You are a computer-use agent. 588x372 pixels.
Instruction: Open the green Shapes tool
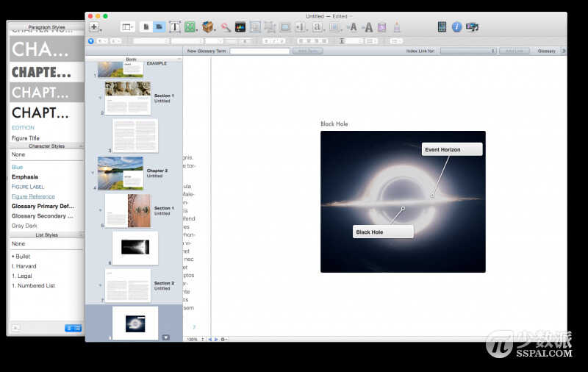pos(190,27)
